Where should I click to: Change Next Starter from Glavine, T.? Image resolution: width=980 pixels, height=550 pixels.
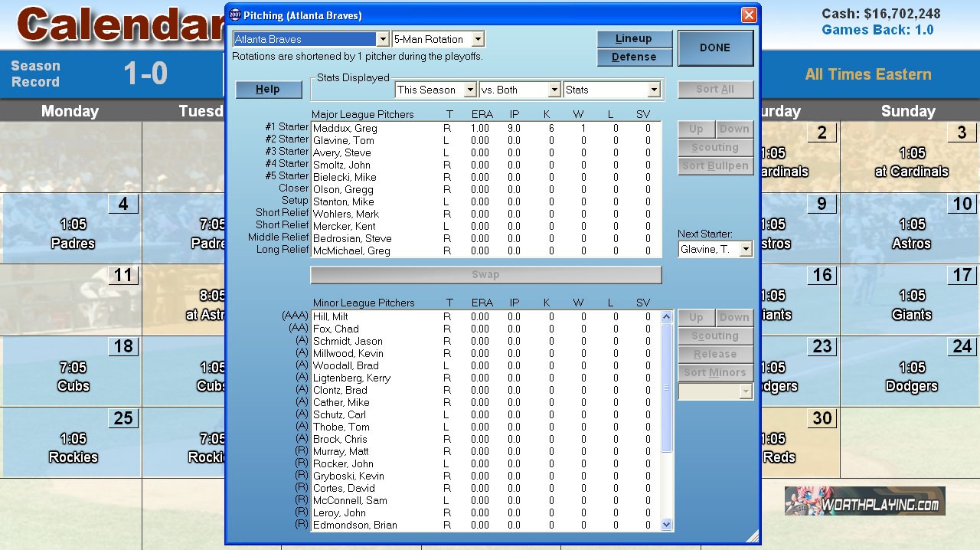(x=745, y=249)
